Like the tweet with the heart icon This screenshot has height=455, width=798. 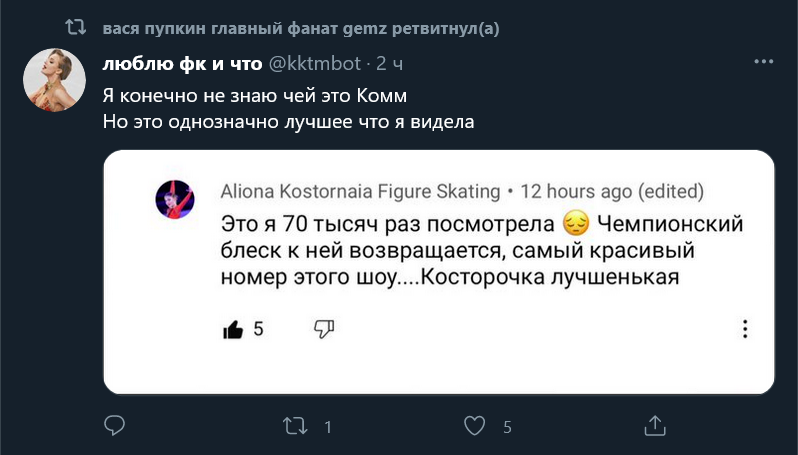(476, 426)
